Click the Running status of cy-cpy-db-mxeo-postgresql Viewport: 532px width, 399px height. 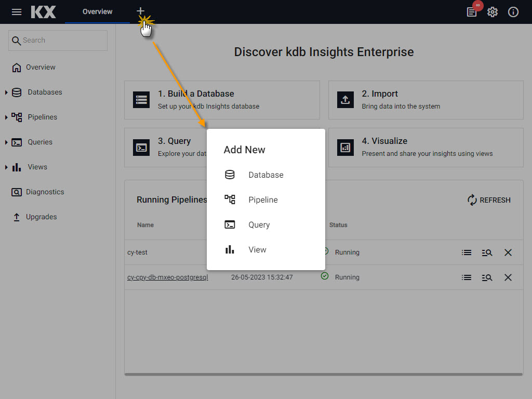pyautogui.click(x=347, y=277)
